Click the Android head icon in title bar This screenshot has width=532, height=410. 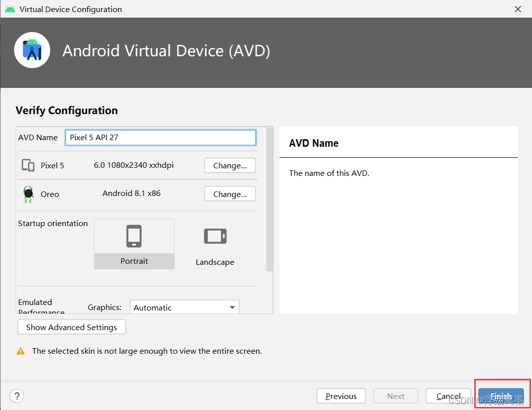coord(10,9)
